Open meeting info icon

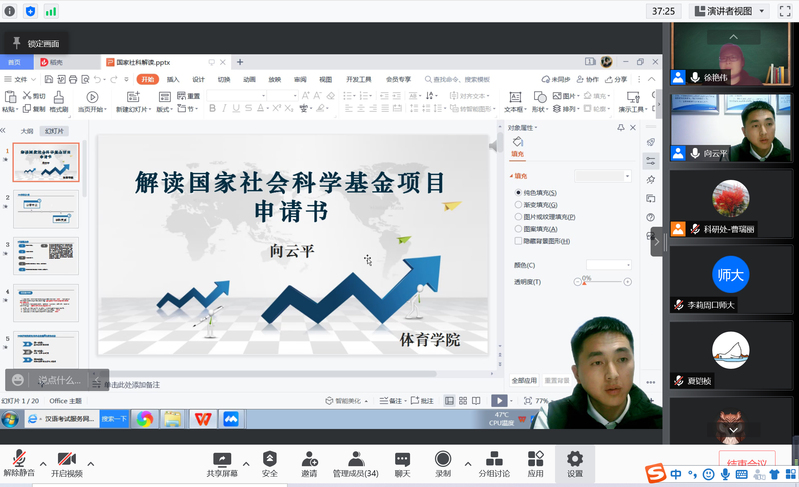pyautogui.click(x=10, y=11)
